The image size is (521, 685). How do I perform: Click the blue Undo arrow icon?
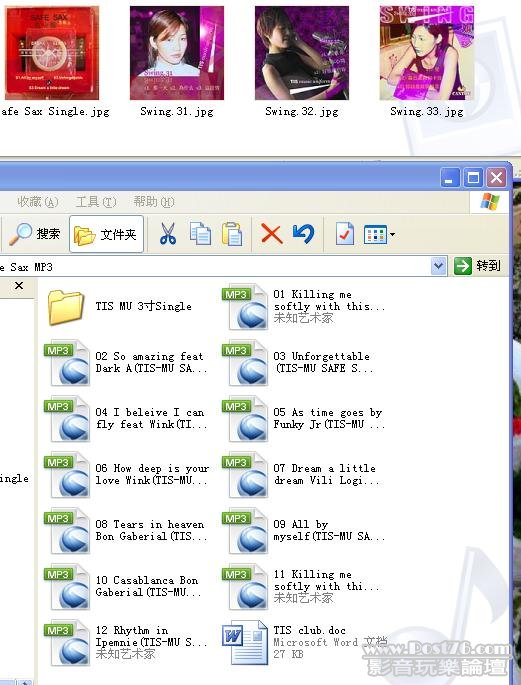[304, 234]
